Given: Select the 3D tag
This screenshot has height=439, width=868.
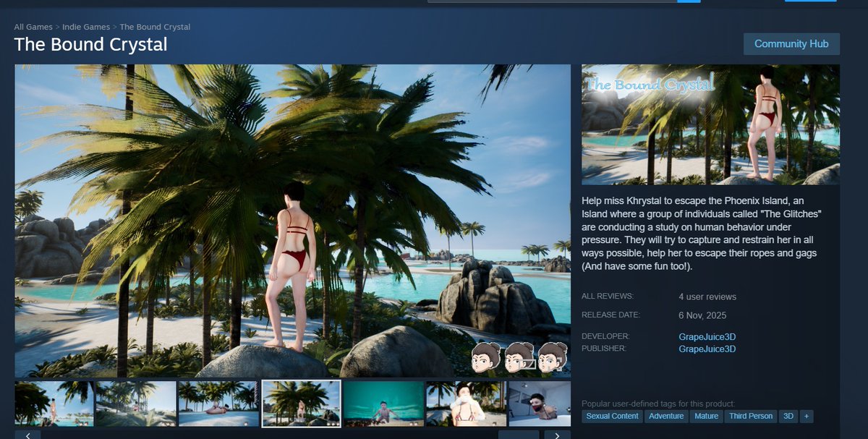Looking at the screenshot, I should click(788, 416).
